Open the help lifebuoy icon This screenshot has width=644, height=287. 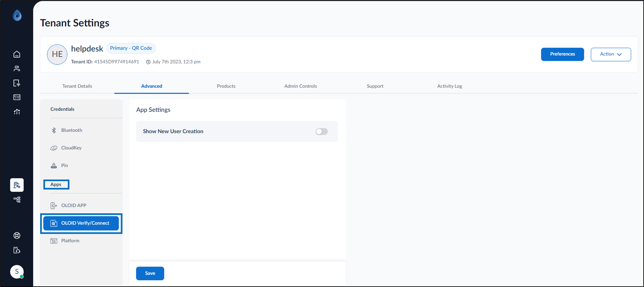coord(17,236)
